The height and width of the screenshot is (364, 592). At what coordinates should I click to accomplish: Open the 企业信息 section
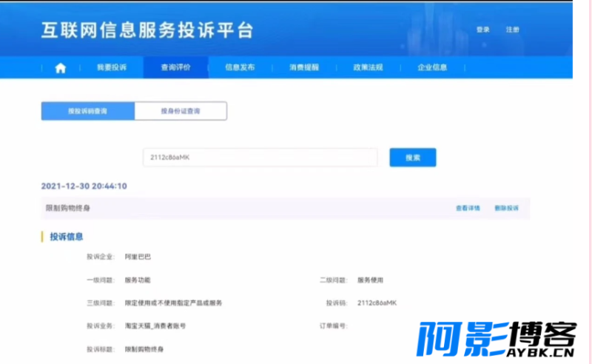click(432, 67)
